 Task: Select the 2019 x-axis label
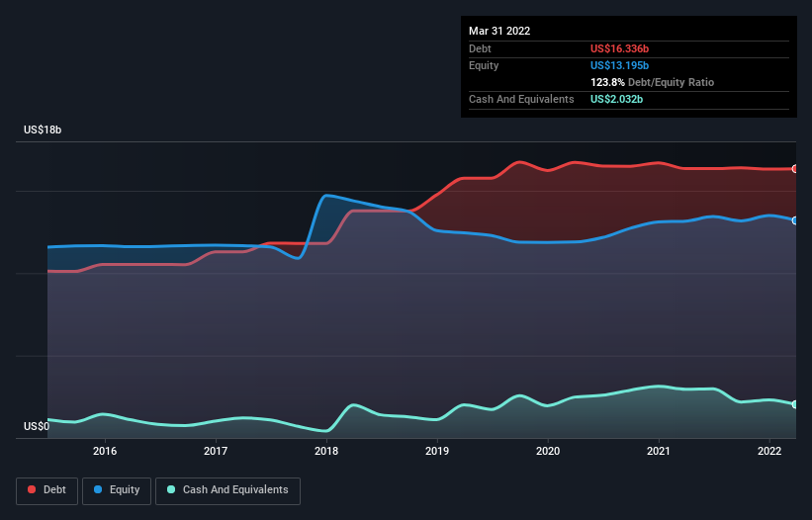[x=437, y=451]
